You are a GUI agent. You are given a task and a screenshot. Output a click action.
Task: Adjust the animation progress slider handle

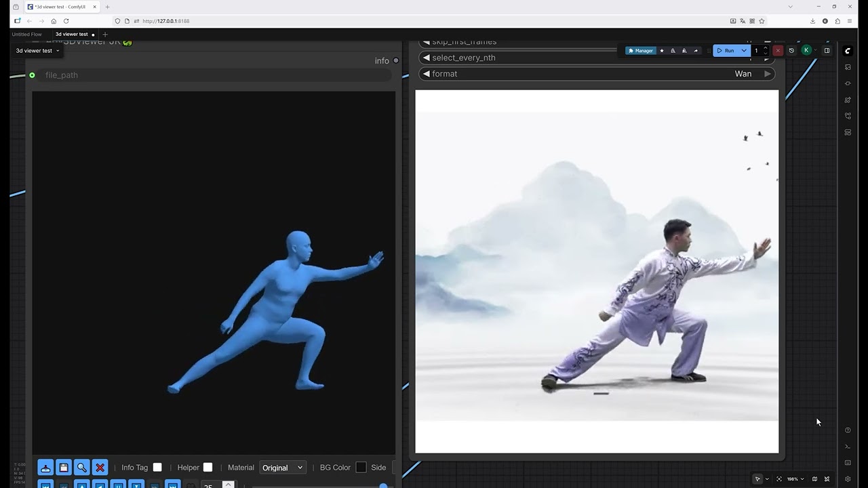pos(383,485)
